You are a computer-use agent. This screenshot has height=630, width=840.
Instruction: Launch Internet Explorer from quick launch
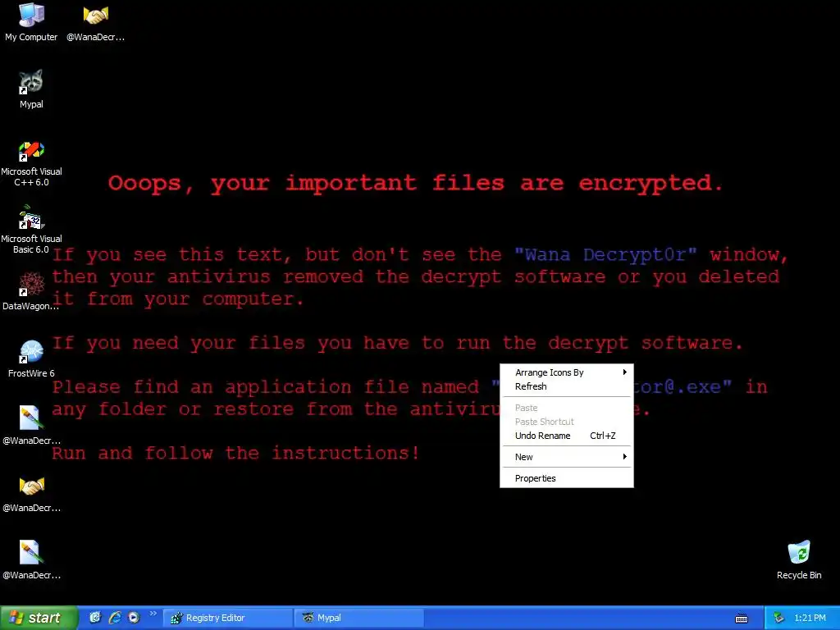115,618
